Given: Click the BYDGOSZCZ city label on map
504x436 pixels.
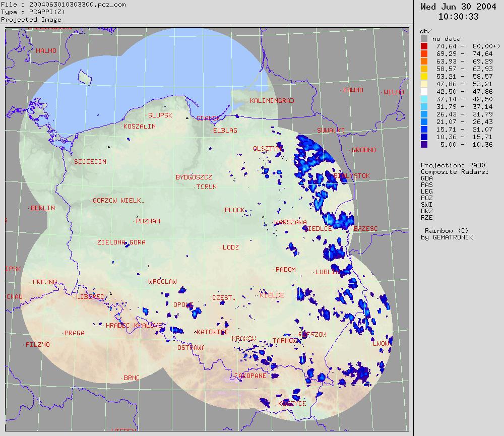Looking at the screenshot, I should tap(194, 177).
